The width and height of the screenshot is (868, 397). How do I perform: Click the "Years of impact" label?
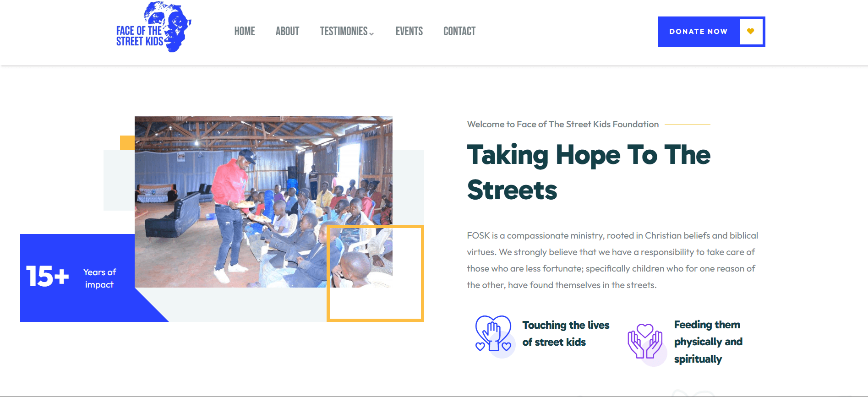pyautogui.click(x=99, y=278)
